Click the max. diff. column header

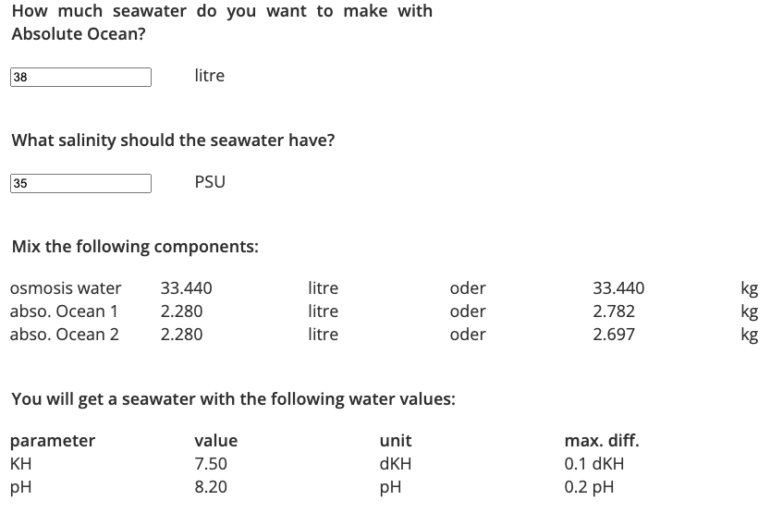602,441
